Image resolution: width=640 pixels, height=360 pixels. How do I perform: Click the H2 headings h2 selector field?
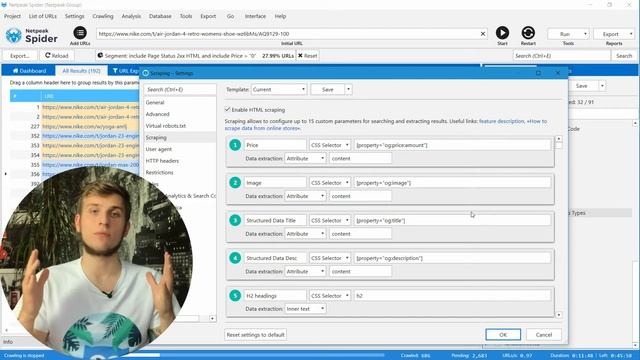coord(452,296)
